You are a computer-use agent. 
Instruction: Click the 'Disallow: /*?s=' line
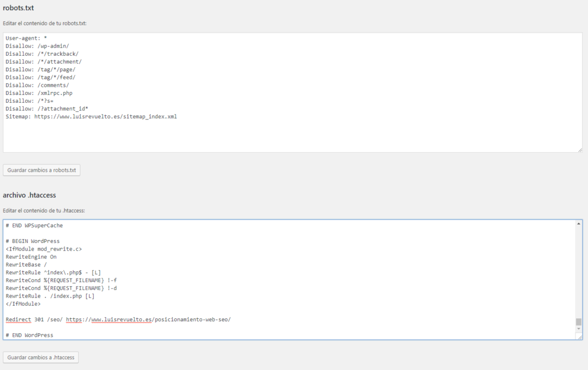coord(29,101)
